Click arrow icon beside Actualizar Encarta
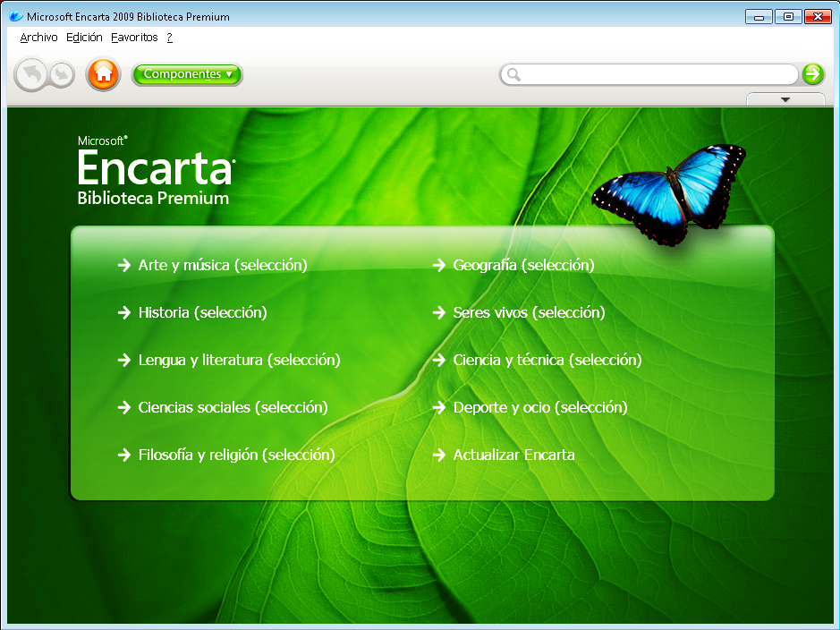840x630 pixels. [x=439, y=455]
